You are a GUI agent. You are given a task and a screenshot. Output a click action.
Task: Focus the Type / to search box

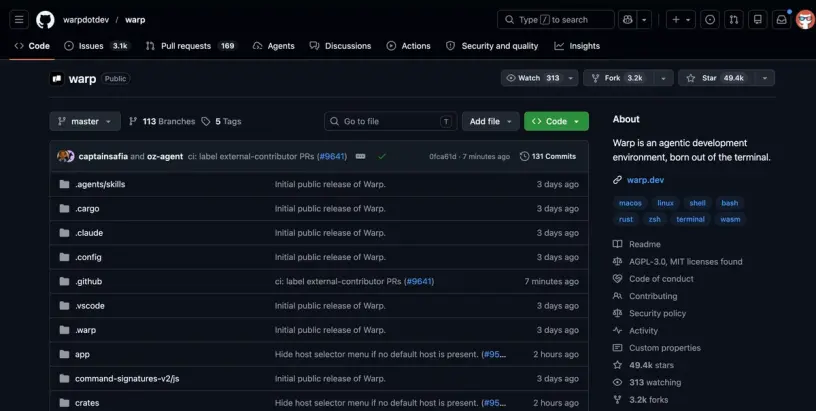[x=556, y=20]
